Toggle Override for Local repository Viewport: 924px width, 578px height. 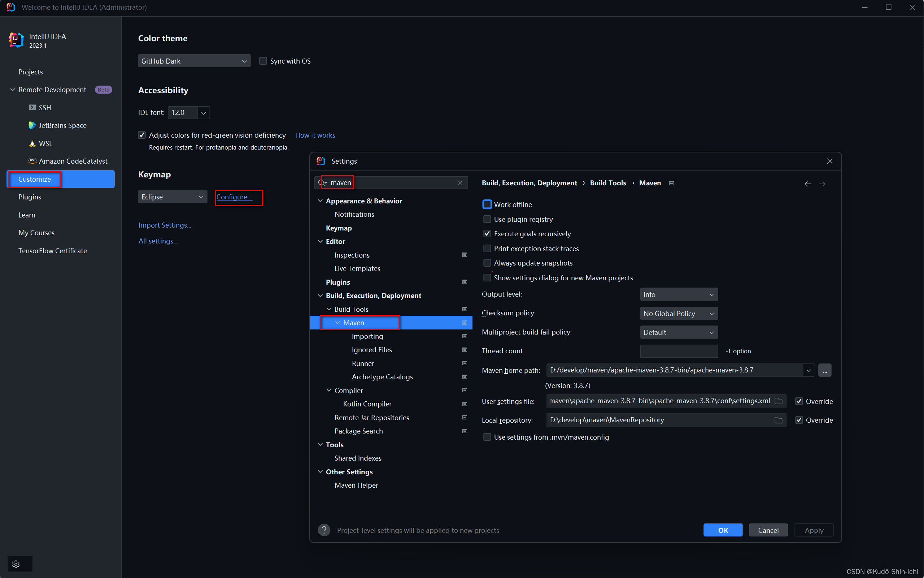point(799,420)
